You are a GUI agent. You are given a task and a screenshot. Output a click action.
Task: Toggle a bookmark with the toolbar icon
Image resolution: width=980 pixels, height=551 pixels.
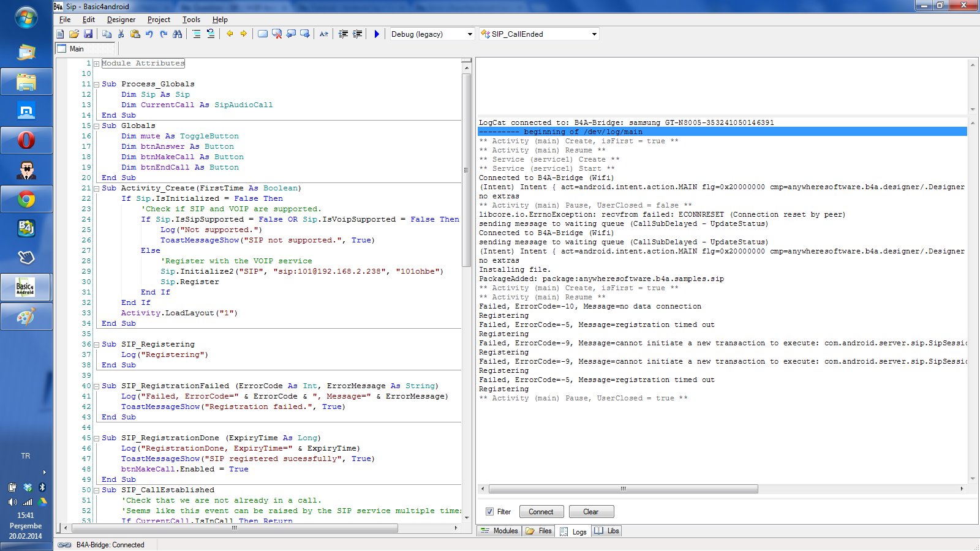[263, 34]
